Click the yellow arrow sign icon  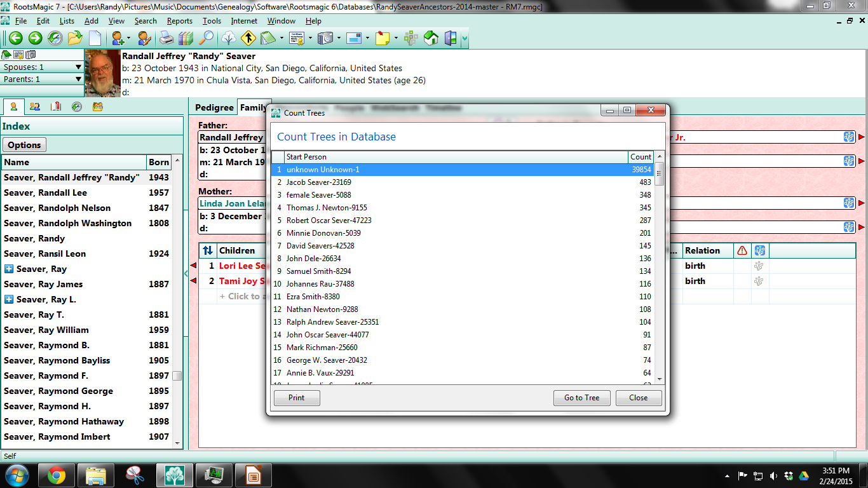coord(248,38)
